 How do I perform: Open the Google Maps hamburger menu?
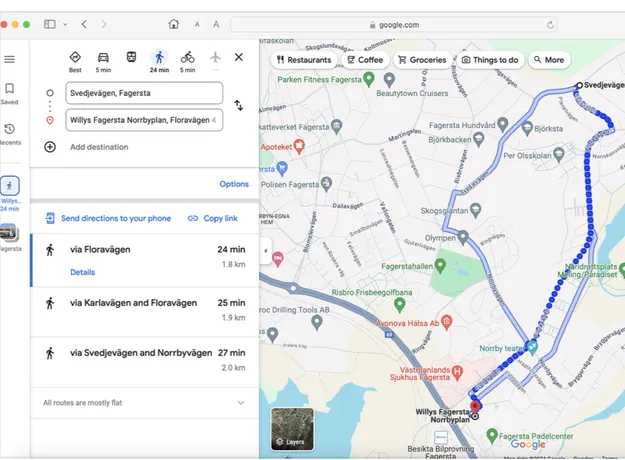coord(10,59)
